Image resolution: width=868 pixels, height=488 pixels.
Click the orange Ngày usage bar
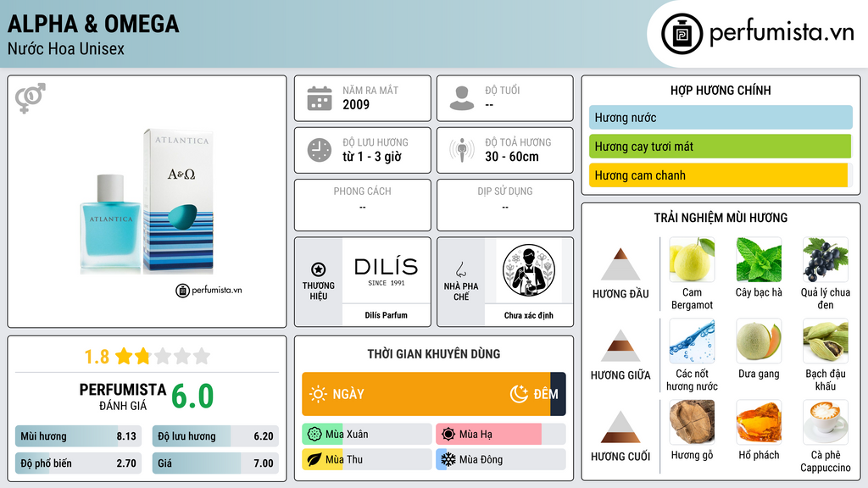(x=426, y=394)
